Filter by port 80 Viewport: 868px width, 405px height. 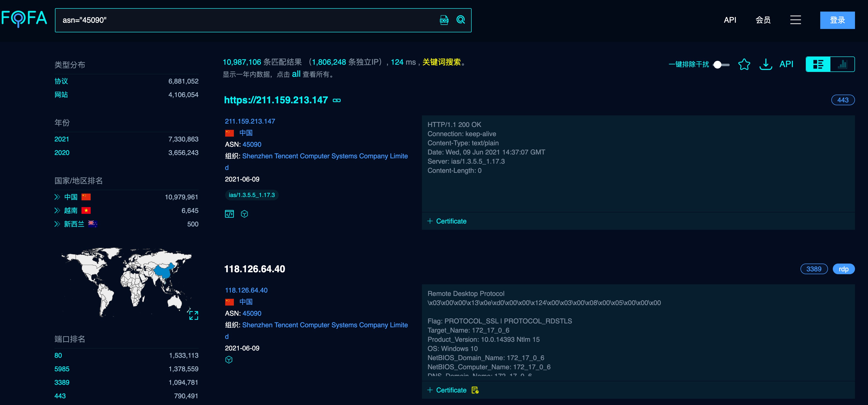58,356
